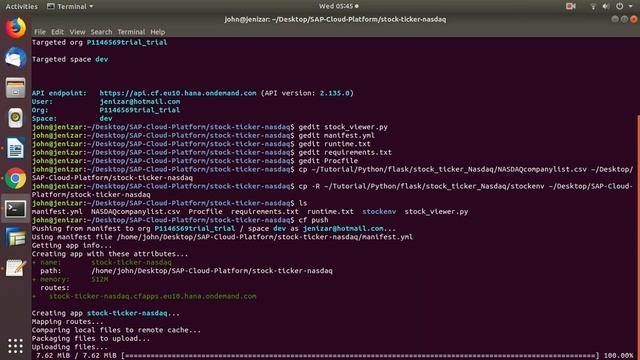Click 'Packaging files to upload...' line
The width and height of the screenshot is (640, 360).
[91, 338]
